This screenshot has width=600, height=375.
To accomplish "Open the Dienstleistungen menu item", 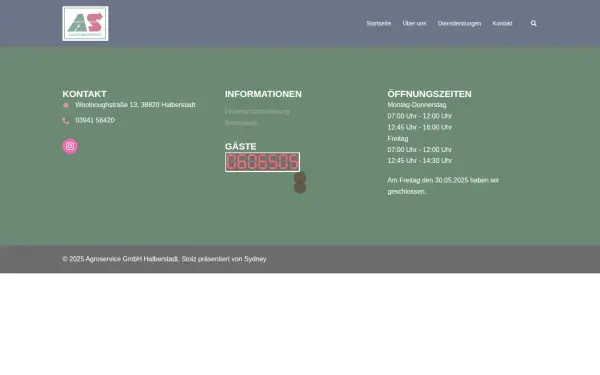I will coord(459,23).
